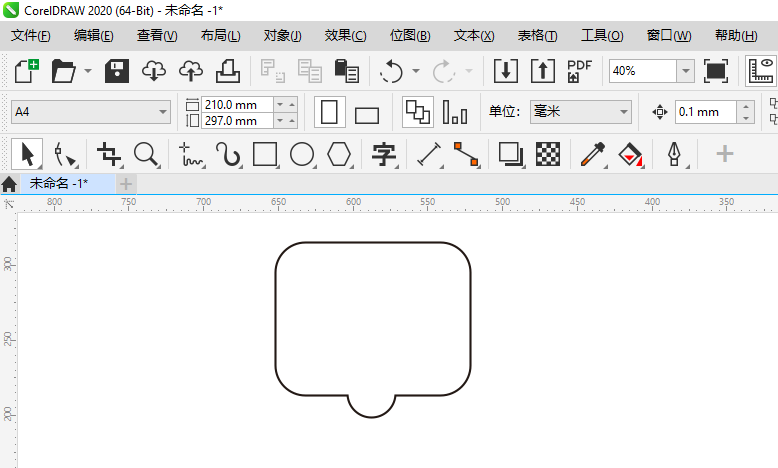Click the Export to PDF button
Screen dimensions: 778x468
(x=579, y=71)
